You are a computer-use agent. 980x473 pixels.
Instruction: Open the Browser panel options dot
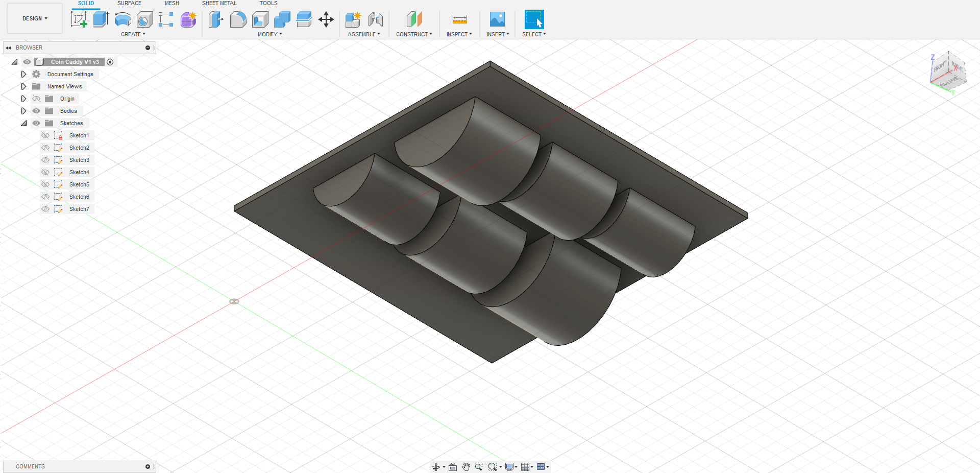(x=148, y=48)
